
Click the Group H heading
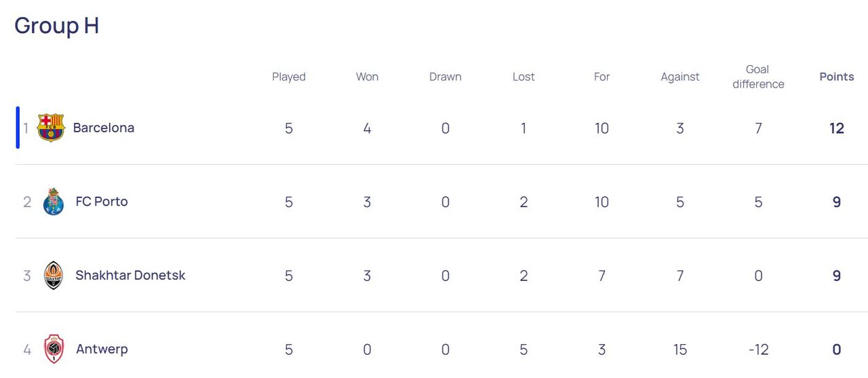pos(57,26)
